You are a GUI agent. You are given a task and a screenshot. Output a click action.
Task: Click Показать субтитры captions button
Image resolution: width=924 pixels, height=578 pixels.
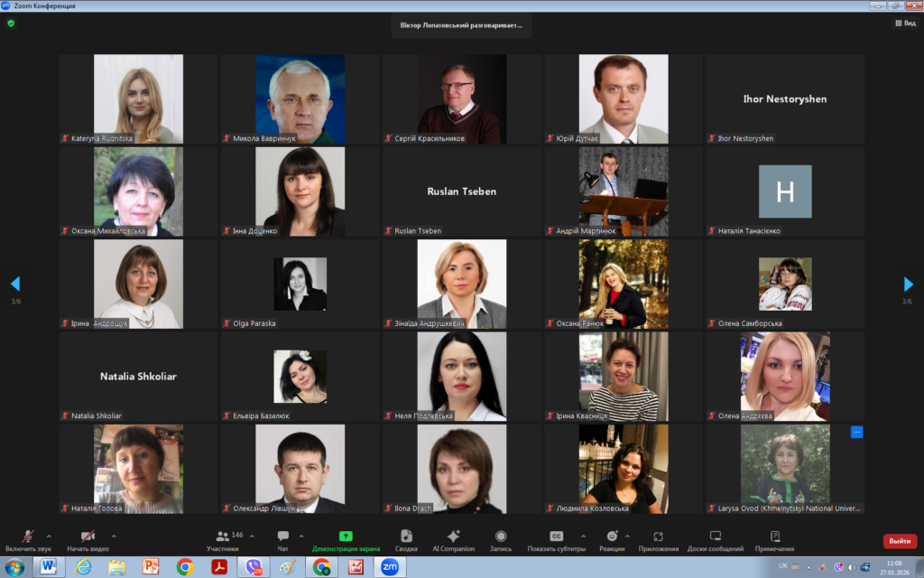(556, 539)
